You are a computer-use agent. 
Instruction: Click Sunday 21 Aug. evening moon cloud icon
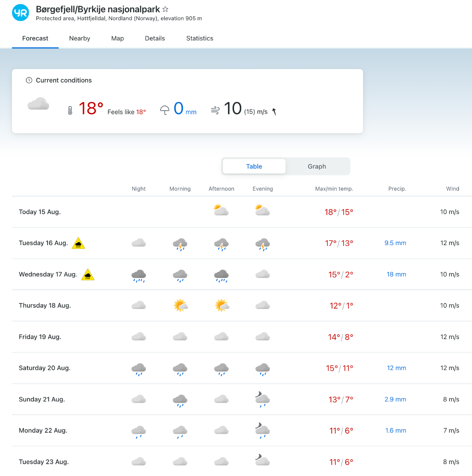pyautogui.click(x=262, y=399)
